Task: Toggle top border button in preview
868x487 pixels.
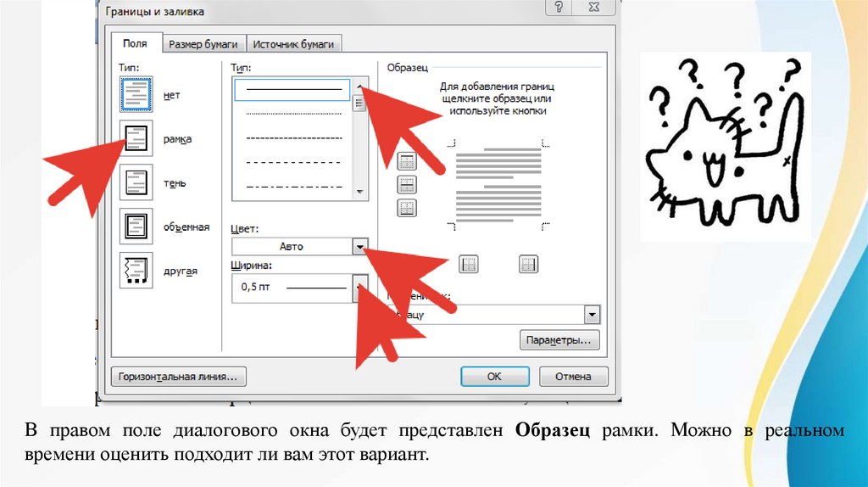Action: click(407, 162)
